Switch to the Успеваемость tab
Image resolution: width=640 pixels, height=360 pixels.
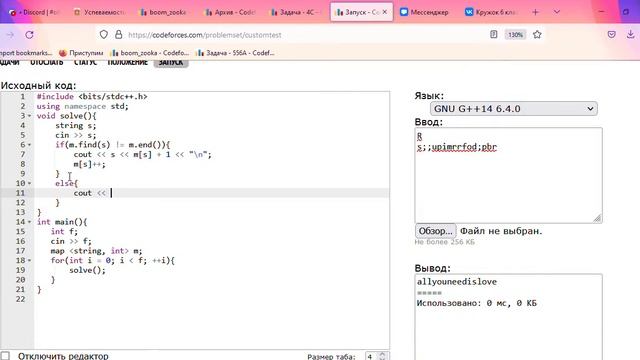pos(100,12)
